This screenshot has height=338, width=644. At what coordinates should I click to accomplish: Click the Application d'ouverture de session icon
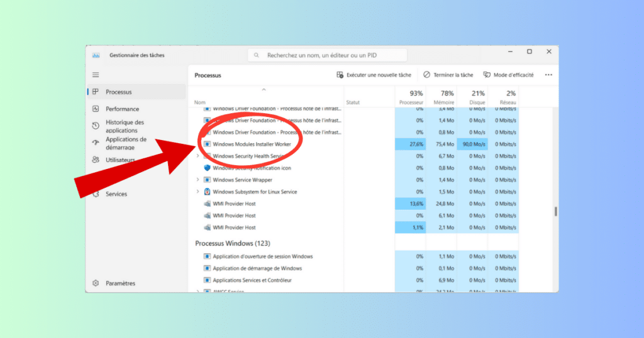pyautogui.click(x=207, y=256)
